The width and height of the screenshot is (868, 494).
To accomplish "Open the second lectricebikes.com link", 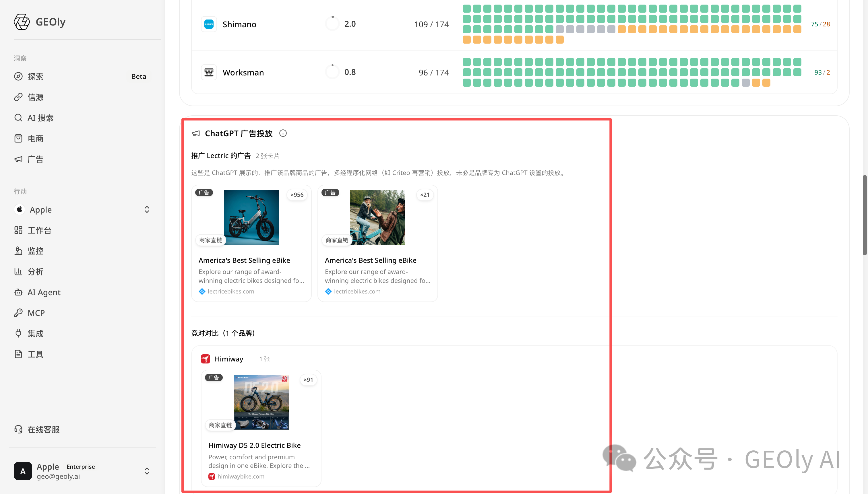I will coord(357,291).
